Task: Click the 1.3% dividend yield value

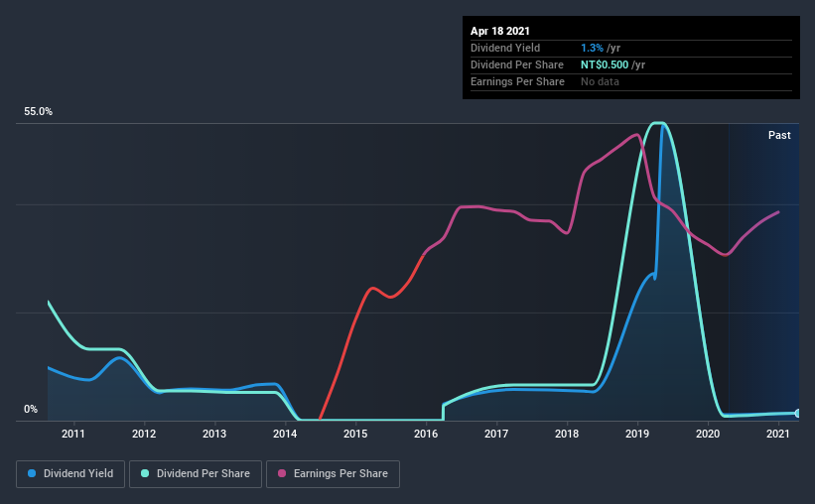Action: [592, 48]
